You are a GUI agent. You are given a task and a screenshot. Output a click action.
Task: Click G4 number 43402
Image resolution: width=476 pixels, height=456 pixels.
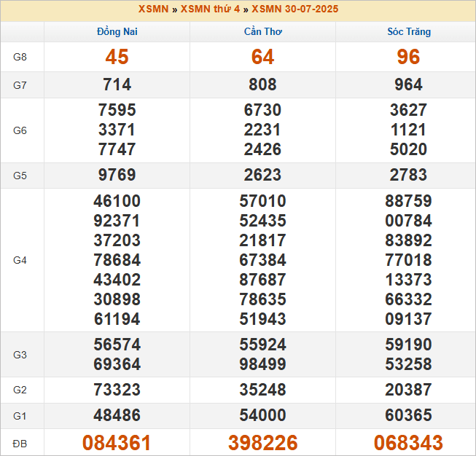coord(117,280)
